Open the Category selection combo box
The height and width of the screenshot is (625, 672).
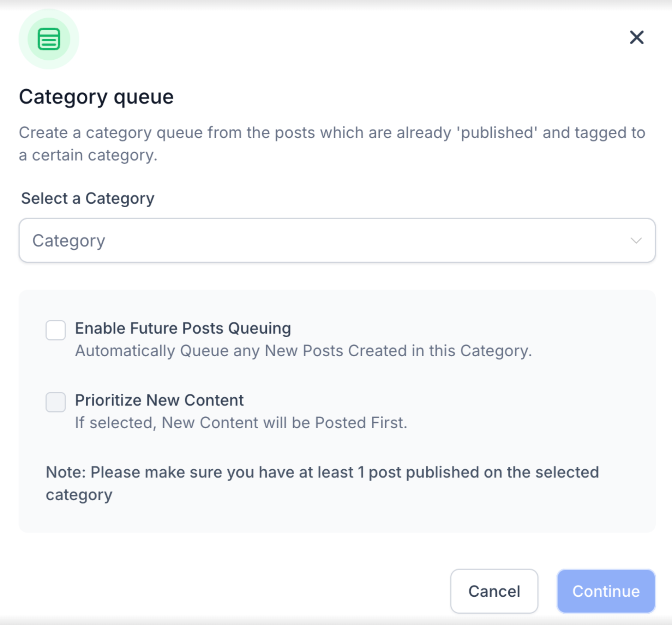click(x=337, y=240)
